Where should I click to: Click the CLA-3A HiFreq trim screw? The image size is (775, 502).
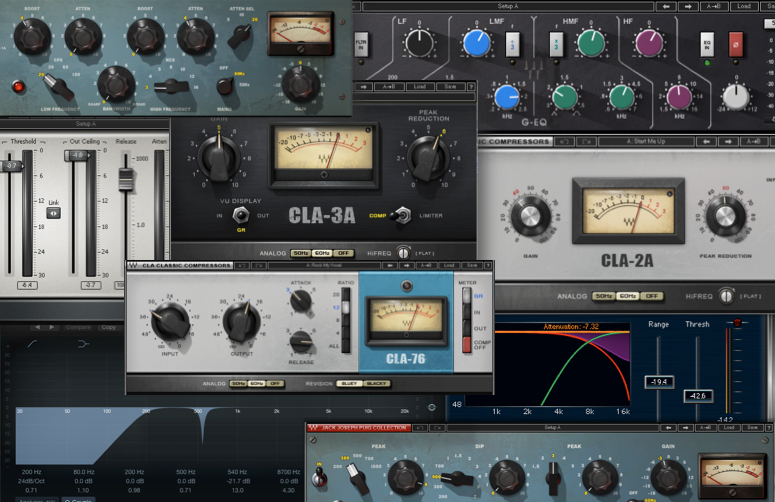(404, 254)
